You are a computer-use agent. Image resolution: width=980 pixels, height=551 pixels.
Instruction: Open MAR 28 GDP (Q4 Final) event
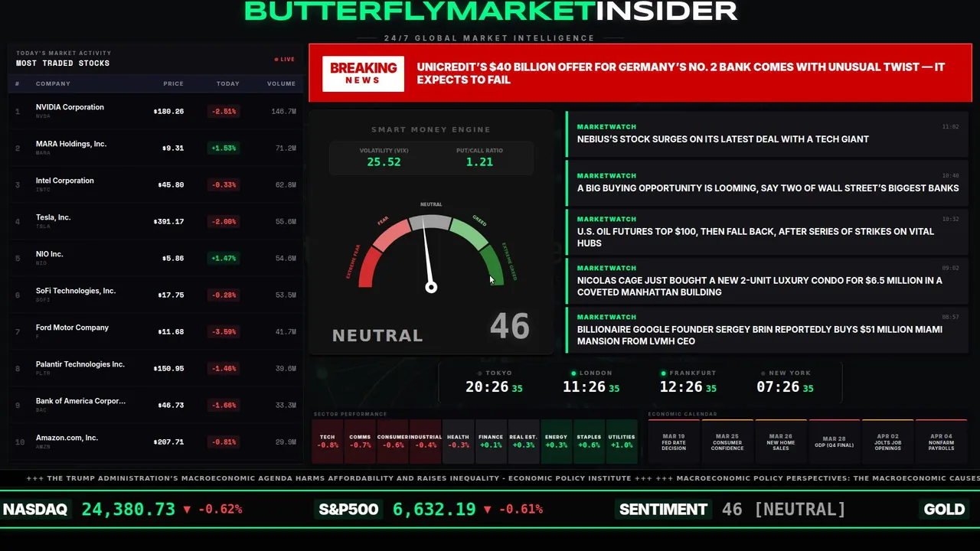tap(835, 442)
